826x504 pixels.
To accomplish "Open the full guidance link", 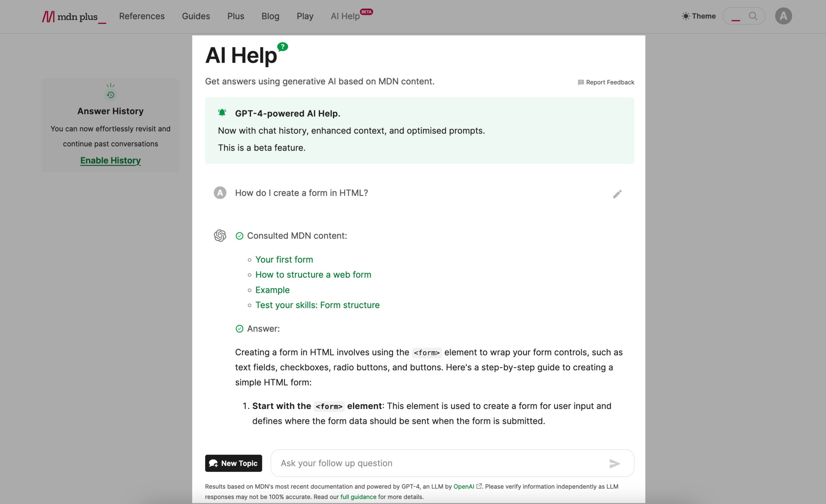I will [x=358, y=495].
